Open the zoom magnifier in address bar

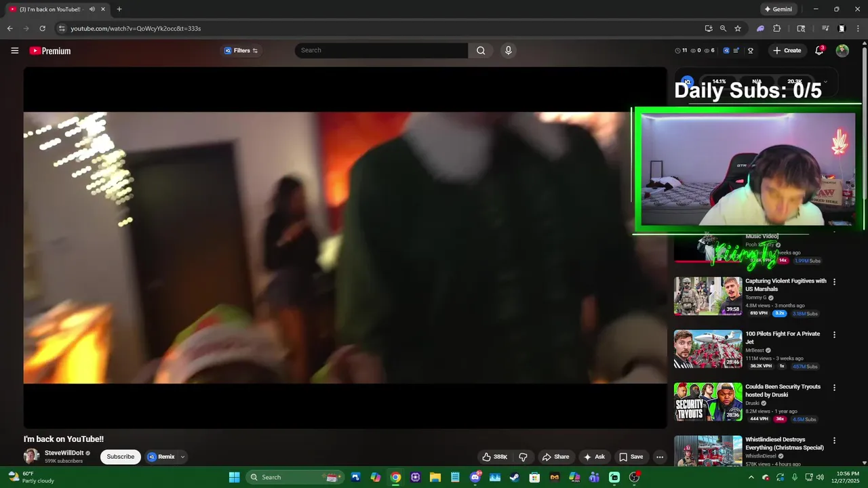(723, 28)
